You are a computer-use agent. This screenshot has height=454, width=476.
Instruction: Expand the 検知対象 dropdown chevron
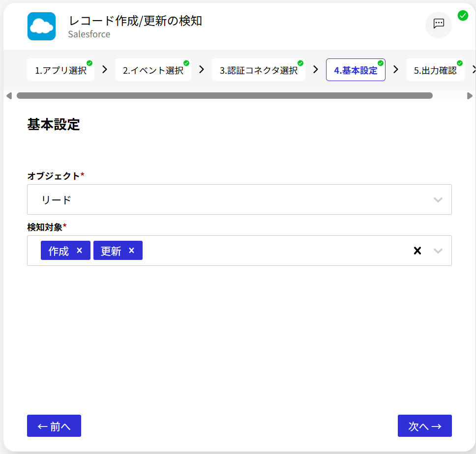[438, 251]
